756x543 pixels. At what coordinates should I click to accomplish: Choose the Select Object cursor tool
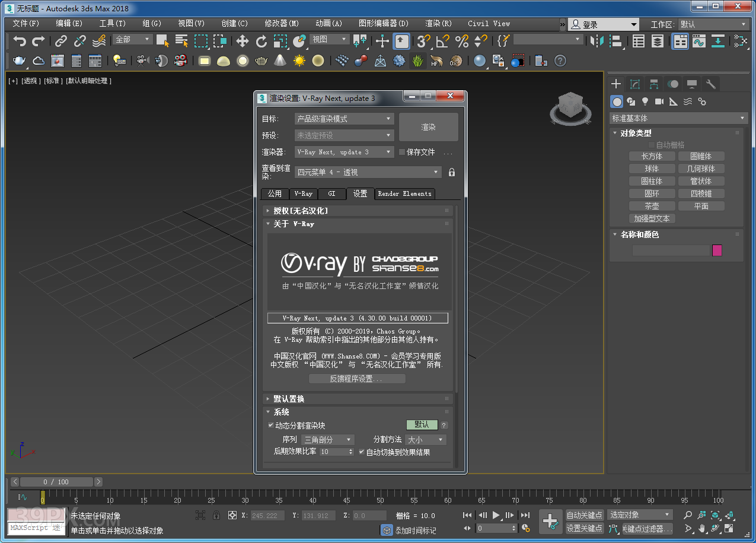(x=162, y=41)
